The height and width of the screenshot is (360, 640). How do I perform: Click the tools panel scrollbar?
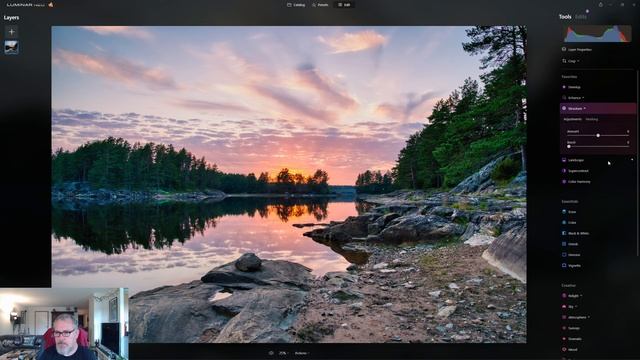638,163
